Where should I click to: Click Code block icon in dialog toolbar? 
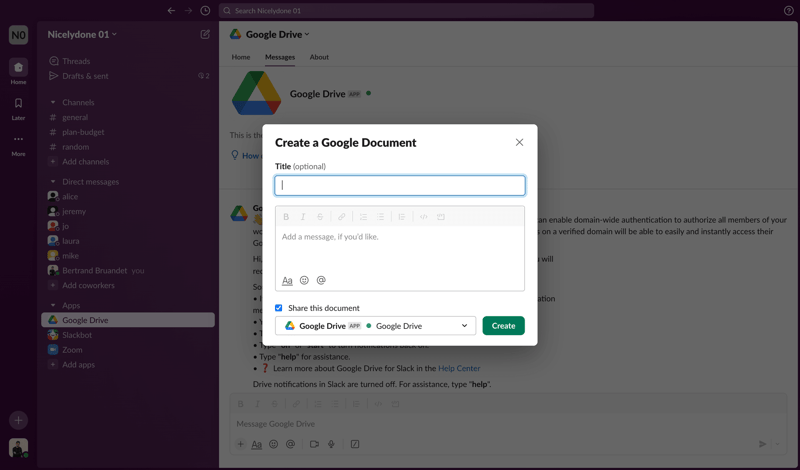(x=441, y=217)
